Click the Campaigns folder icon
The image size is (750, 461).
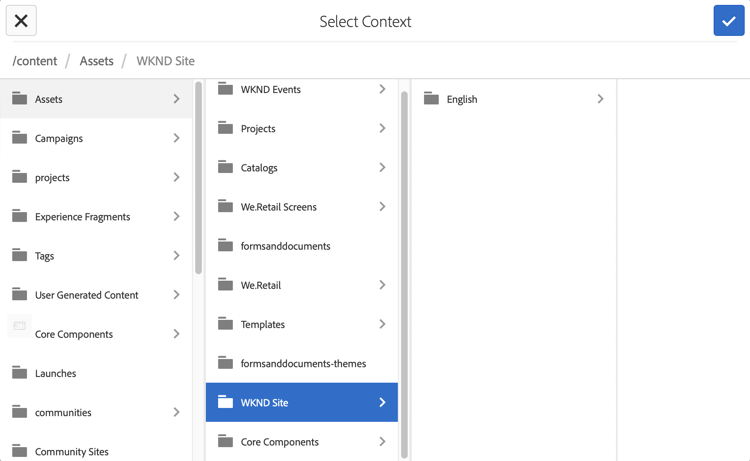(x=20, y=138)
